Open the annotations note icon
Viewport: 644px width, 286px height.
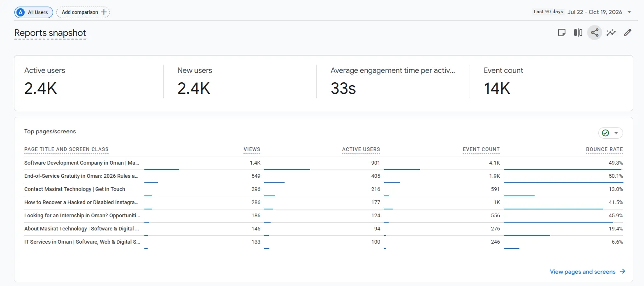pos(562,33)
